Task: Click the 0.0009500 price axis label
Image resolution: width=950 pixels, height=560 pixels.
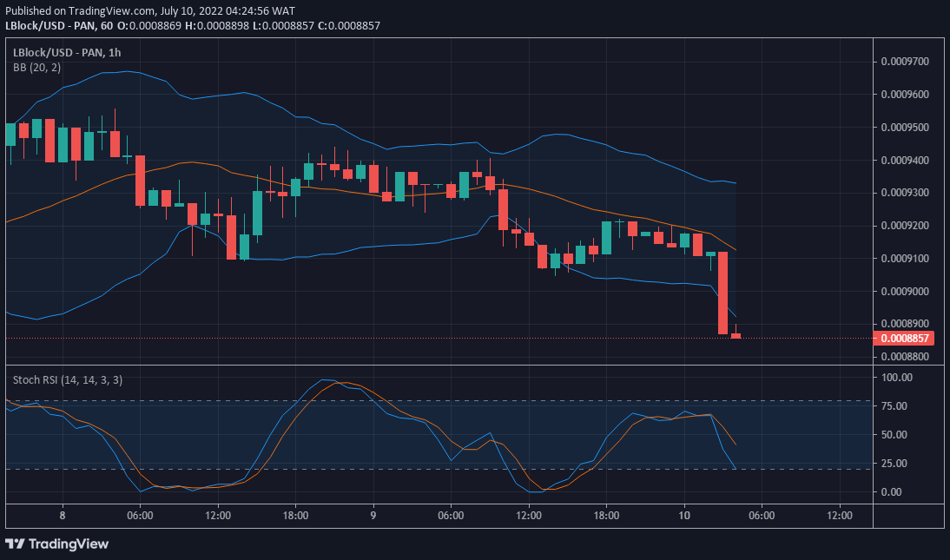Action: (905, 128)
